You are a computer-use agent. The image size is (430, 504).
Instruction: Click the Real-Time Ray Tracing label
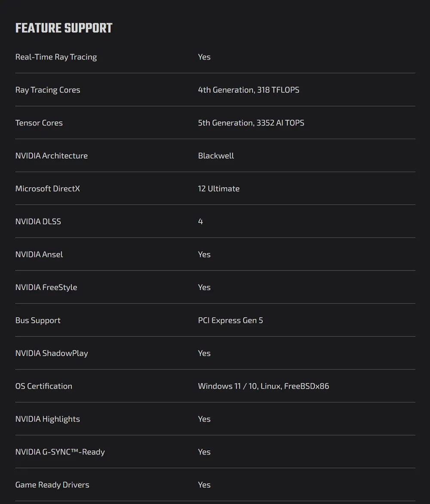pyautogui.click(x=56, y=57)
